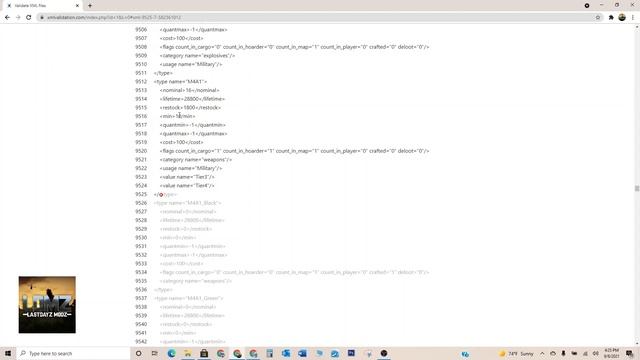Click value name="Tier4" line 9524
Screen dimensions: 640x360
pyautogui.click(x=187, y=186)
